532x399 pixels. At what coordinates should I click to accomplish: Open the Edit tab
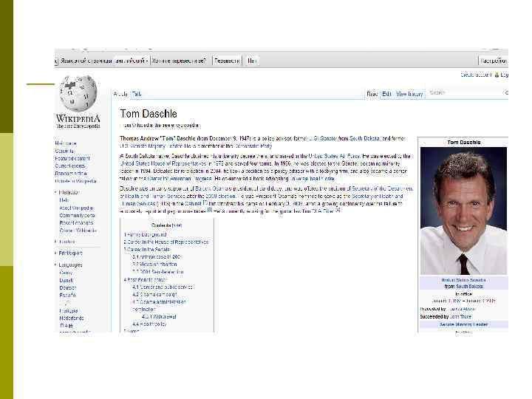coord(386,94)
